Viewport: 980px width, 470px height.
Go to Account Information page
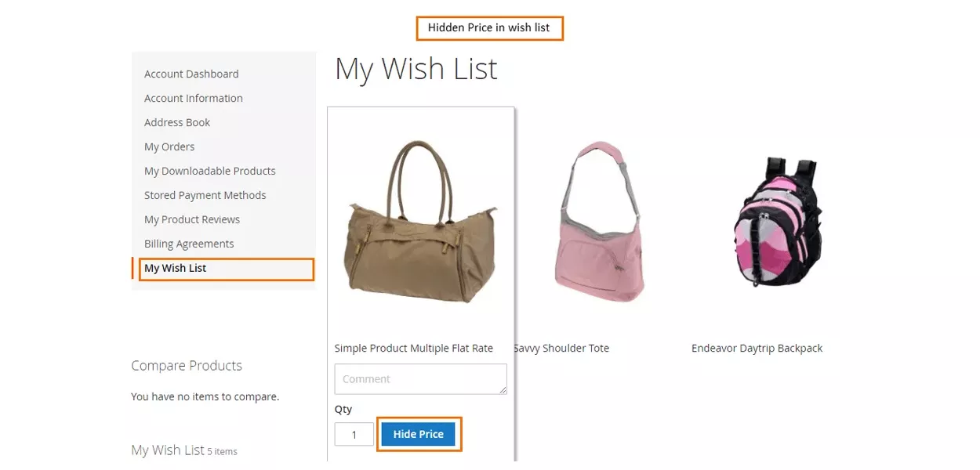[x=193, y=98]
